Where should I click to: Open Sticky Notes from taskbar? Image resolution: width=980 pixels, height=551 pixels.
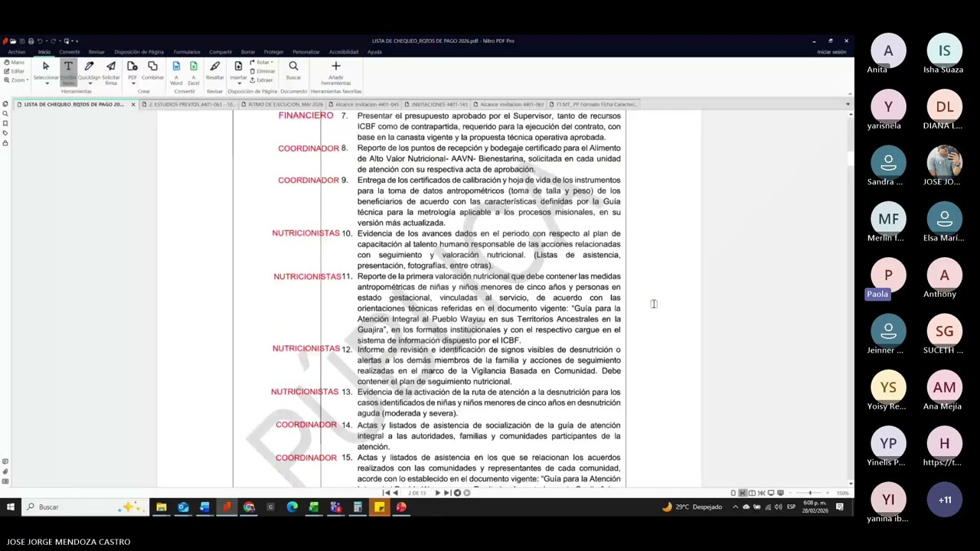coord(379,507)
